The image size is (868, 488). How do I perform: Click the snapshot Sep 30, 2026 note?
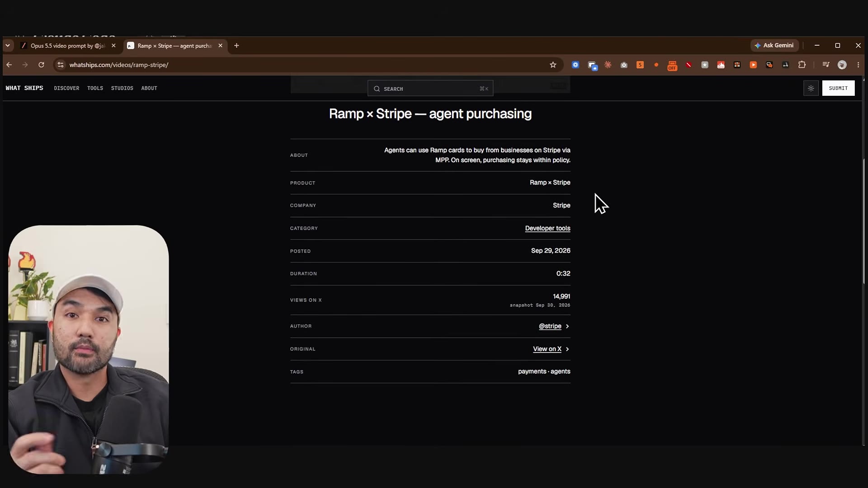click(x=540, y=305)
